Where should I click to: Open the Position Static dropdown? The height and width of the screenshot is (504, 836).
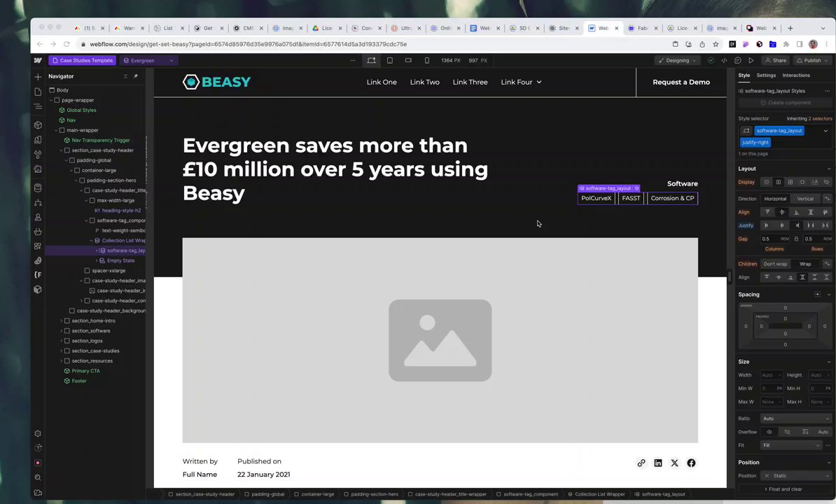[x=796, y=476]
